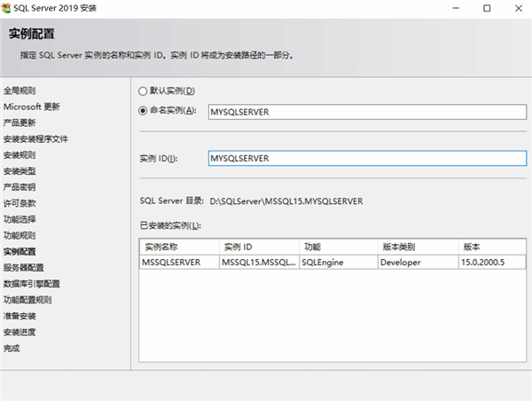
Task: Select the 命名实例 radio button
Action: [x=144, y=112]
